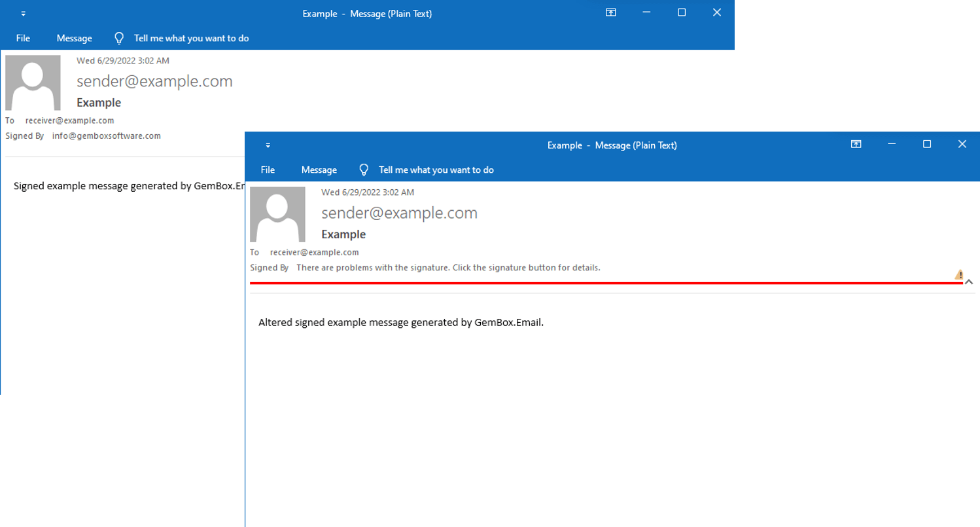The image size is (980, 527).
Task: Open the File menu in the background window
Action: click(x=23, y=38)
